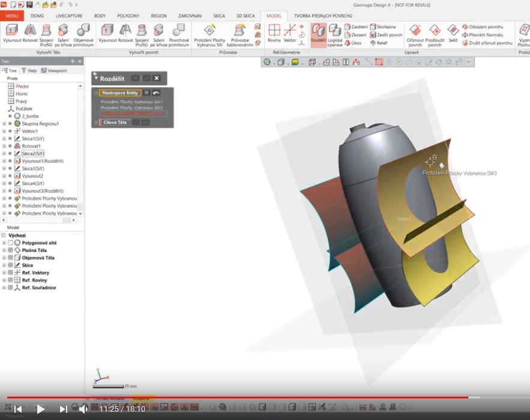
Task: Toggle visibility of Objemová Těla
Action: pyautogui.click(x=10, y=258)
